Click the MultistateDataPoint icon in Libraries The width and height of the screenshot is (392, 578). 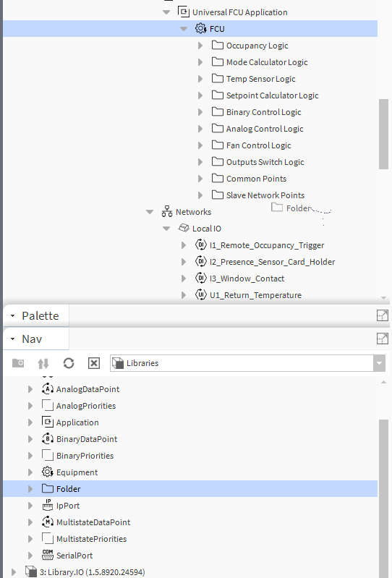point(48,522)
